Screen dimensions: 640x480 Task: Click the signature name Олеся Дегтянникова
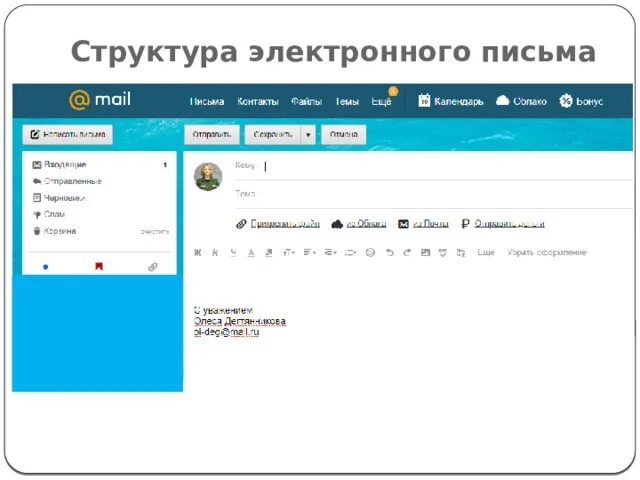[x=240, y=321]
